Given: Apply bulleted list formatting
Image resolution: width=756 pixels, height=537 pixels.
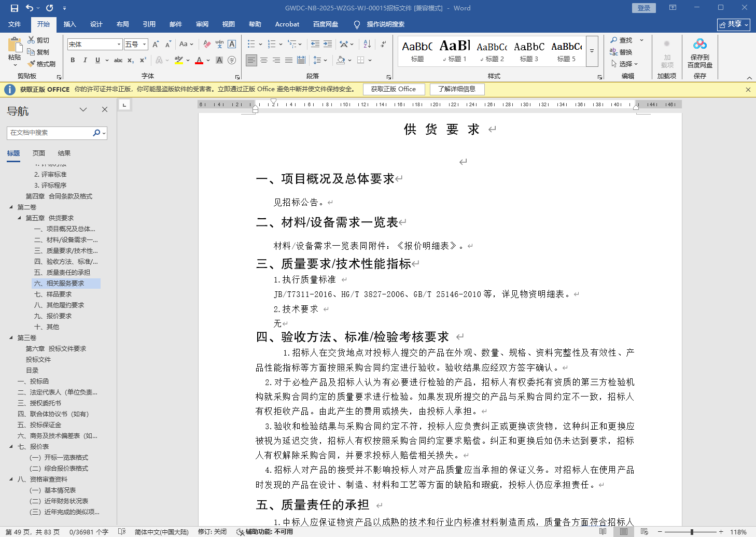Looking at the screenshot, I should coord(251,45).
